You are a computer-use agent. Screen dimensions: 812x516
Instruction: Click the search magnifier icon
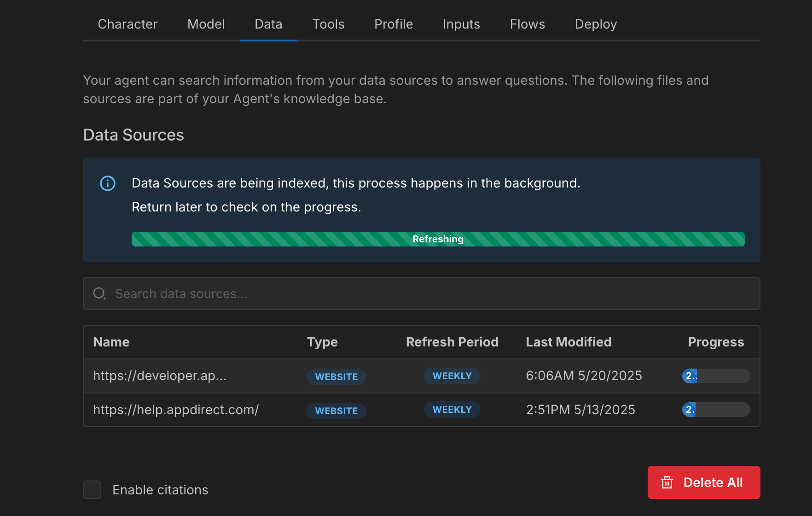[99, 293]
